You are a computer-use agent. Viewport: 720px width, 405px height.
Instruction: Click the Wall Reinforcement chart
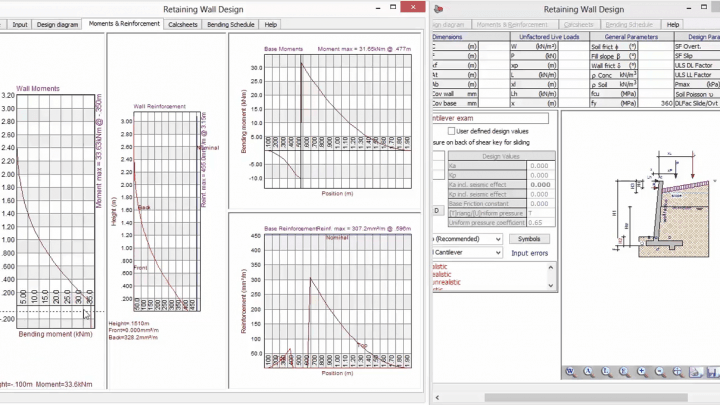(167, 211)
